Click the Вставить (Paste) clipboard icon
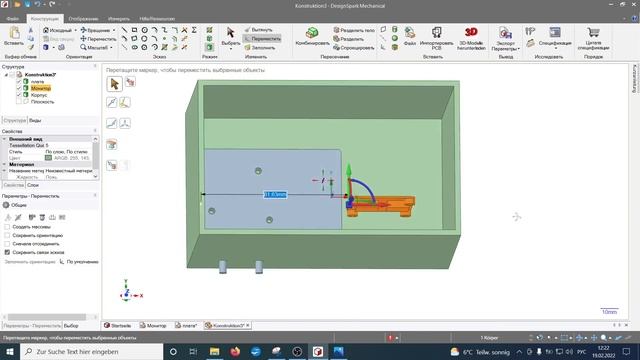Screen dimensions: 640x360 (x=14, y=33)
